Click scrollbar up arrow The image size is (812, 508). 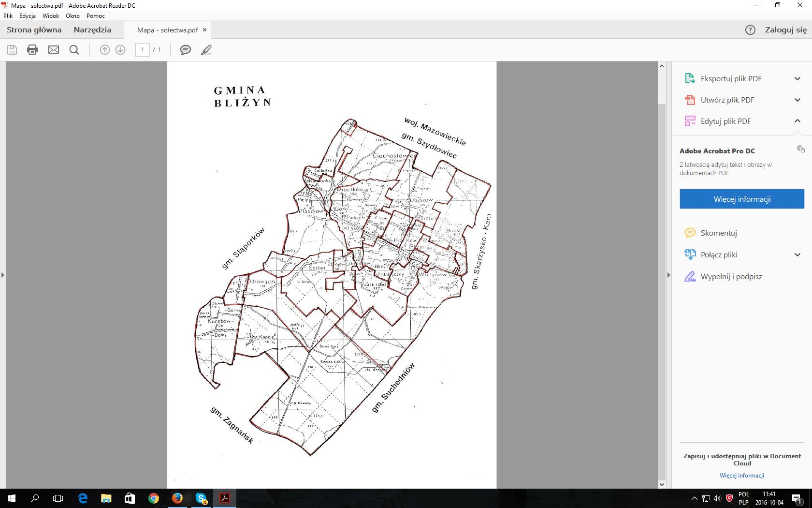[x=662, y=66]
